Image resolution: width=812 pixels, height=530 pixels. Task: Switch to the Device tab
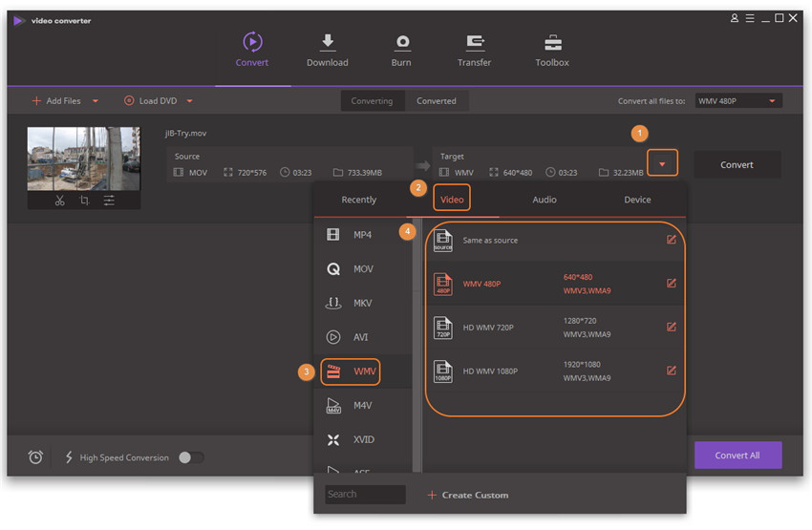tap(637, 200)
